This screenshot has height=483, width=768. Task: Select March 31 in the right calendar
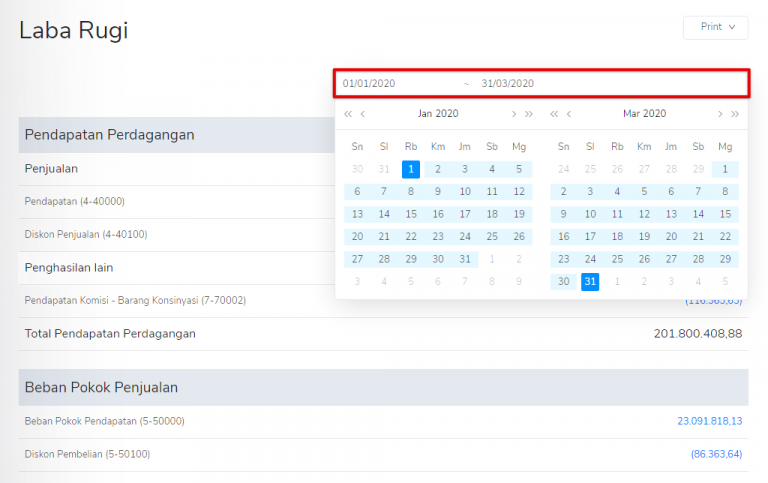coord(590,282)
